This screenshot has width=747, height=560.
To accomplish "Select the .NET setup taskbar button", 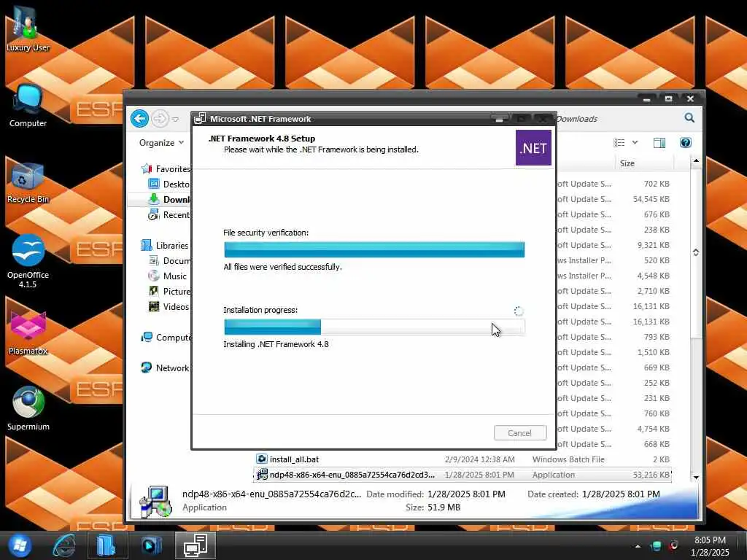I will [x=196, y=545].
